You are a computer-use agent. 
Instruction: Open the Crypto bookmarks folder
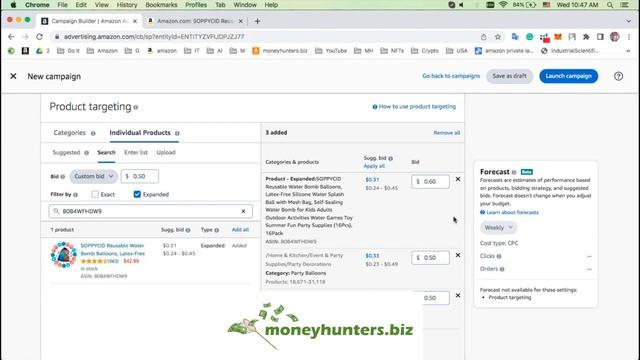point(425,51)
